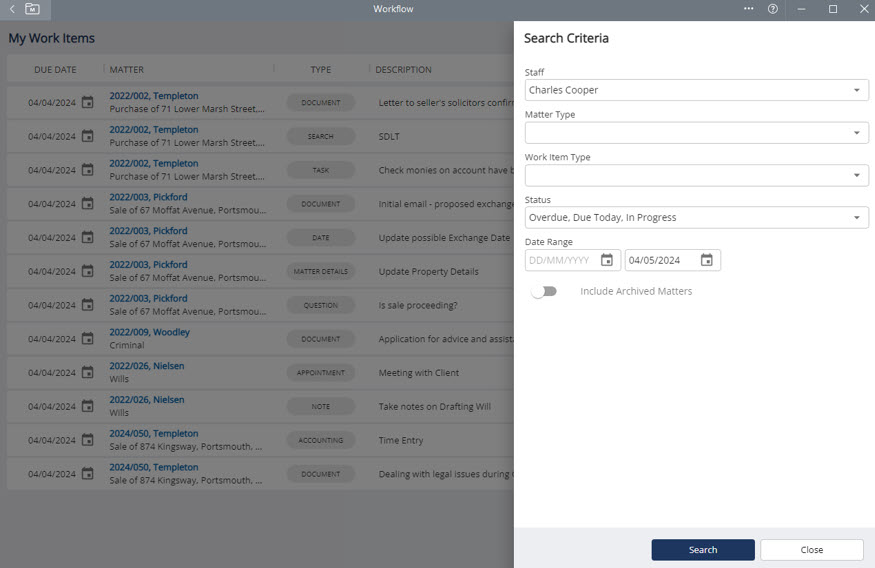875x568 pixels.
Task: Open the help question mark icon
Action: coord(773,9)
